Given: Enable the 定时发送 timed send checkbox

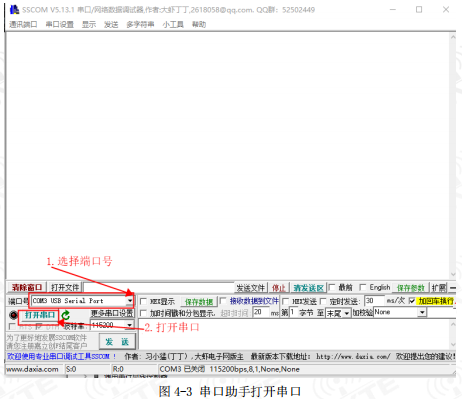Looking at the screenshot, I should click(x=323, y=301).
